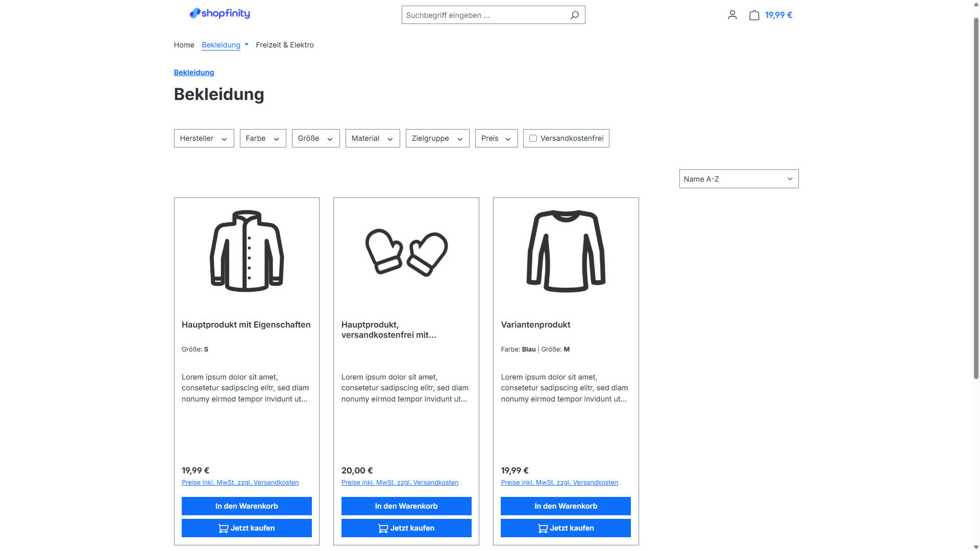Add Hauptprodukt mit Eigenschaften to Warenkorb
Viewport: 980px width, 551px height.
click(247, 506)
